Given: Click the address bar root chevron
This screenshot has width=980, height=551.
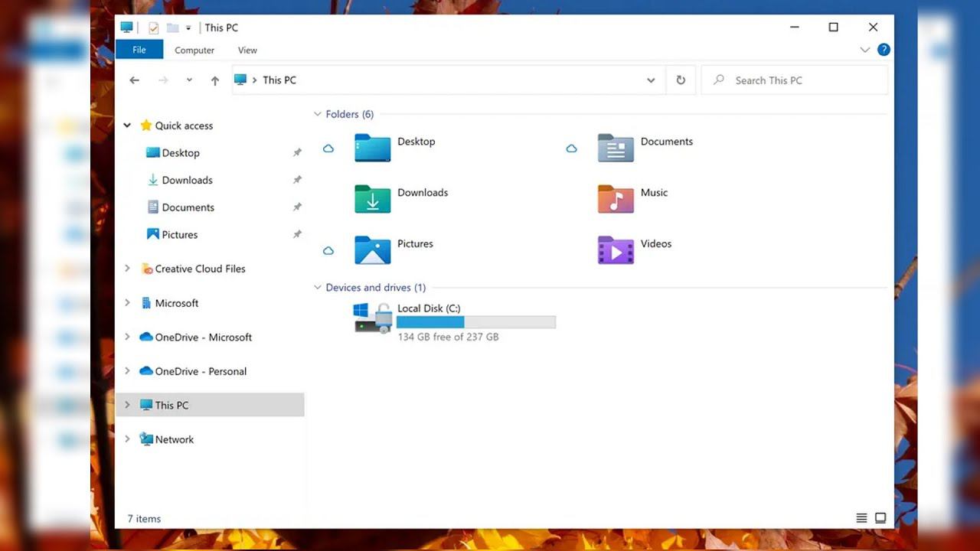Looking at the screenshot, I should [x=254, y=80].
